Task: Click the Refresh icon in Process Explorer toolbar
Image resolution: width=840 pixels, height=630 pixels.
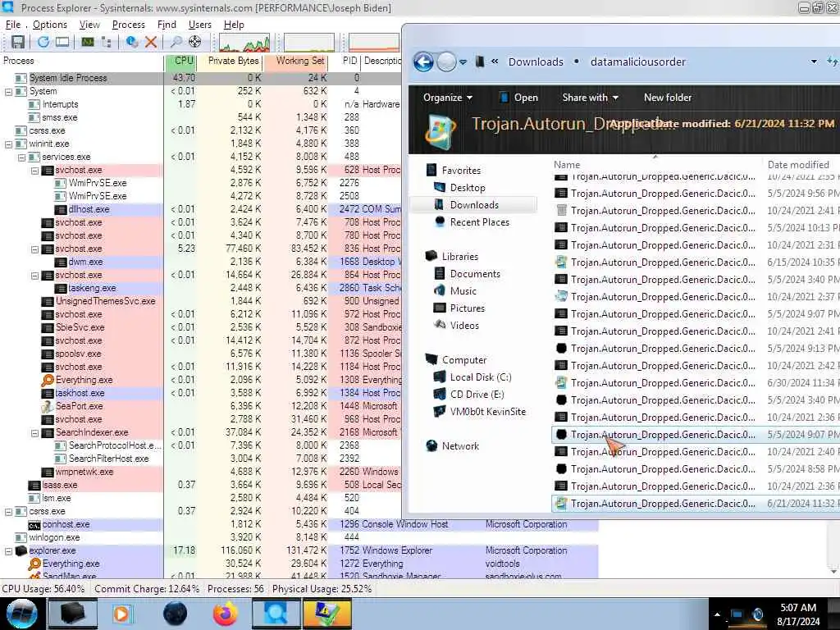Action: click(43, 42)
